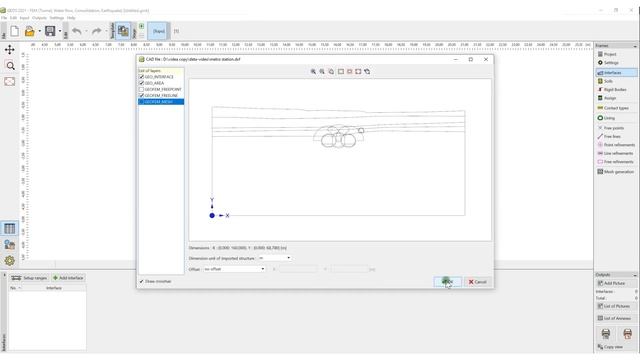Click the gear settings icon in left sidebar
This screenshot has height=360, width=640.
(x=10, y=260)
